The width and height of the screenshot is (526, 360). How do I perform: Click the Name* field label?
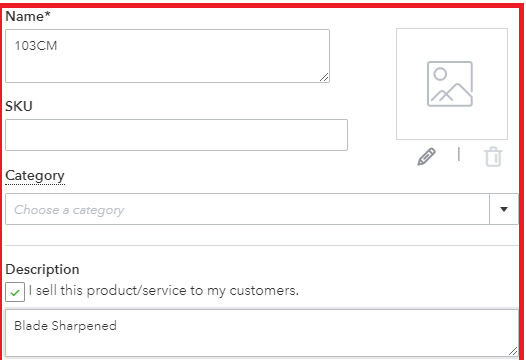point(28,16)
